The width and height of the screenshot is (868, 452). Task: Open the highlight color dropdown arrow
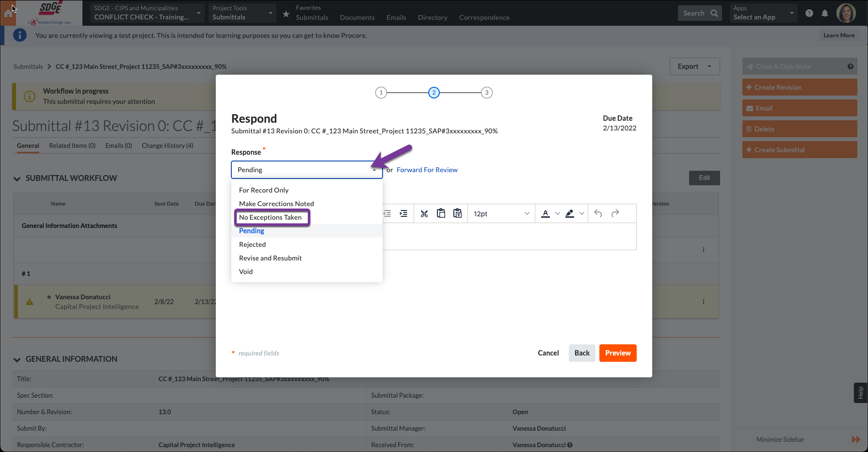click(x=582, y=214)
